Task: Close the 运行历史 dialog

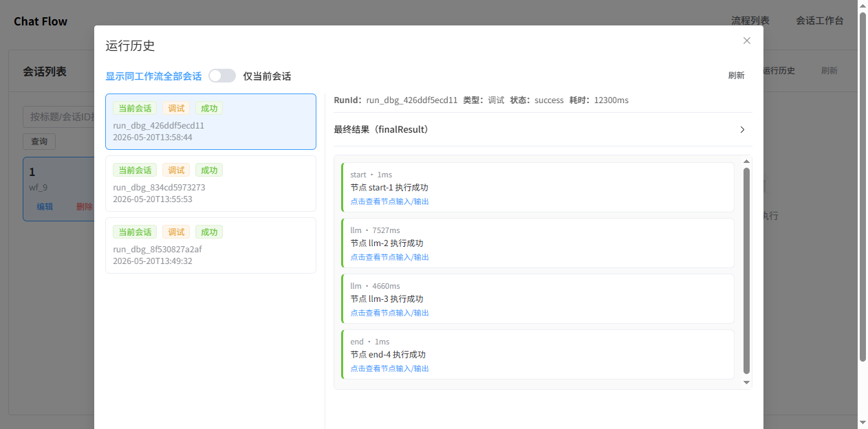Action: [747, 41]
